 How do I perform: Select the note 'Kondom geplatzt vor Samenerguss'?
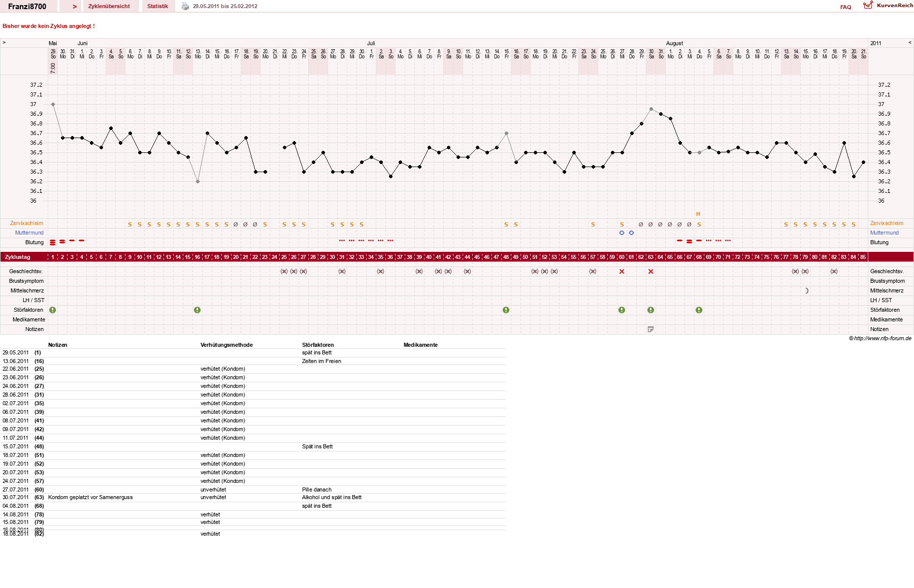[90, 497]
